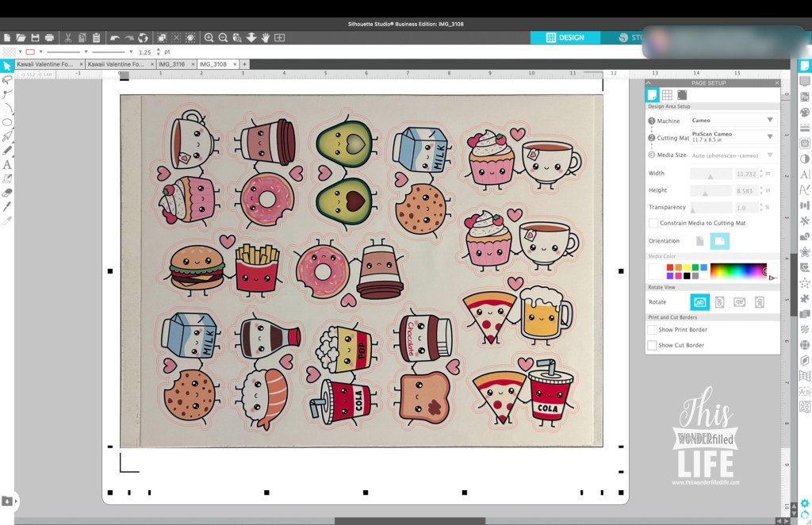Open the grid settings panel icon
This screenshot has height=525, width=812.
(667, 94)
